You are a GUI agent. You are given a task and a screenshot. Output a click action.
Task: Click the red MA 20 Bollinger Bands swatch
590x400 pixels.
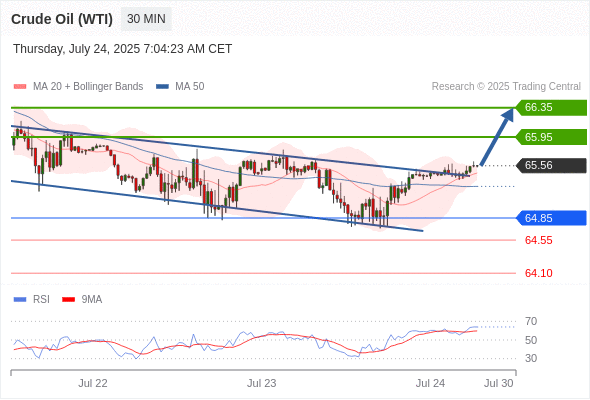pos(20,87)
